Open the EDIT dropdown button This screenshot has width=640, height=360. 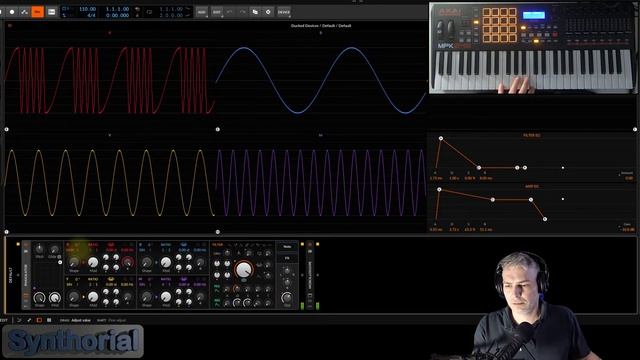pyautogui.click(x=217, y=12)
